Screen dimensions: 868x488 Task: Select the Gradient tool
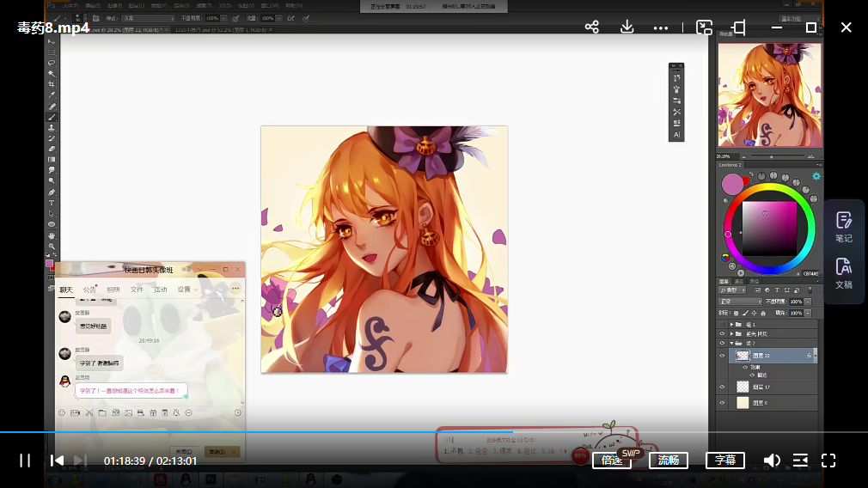pyautogui.click(x=52, y=159)
